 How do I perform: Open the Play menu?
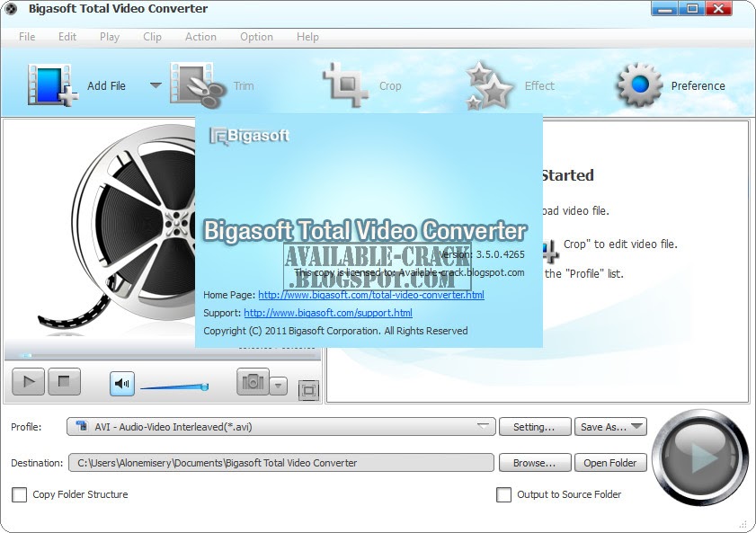[x=110, y=37]
